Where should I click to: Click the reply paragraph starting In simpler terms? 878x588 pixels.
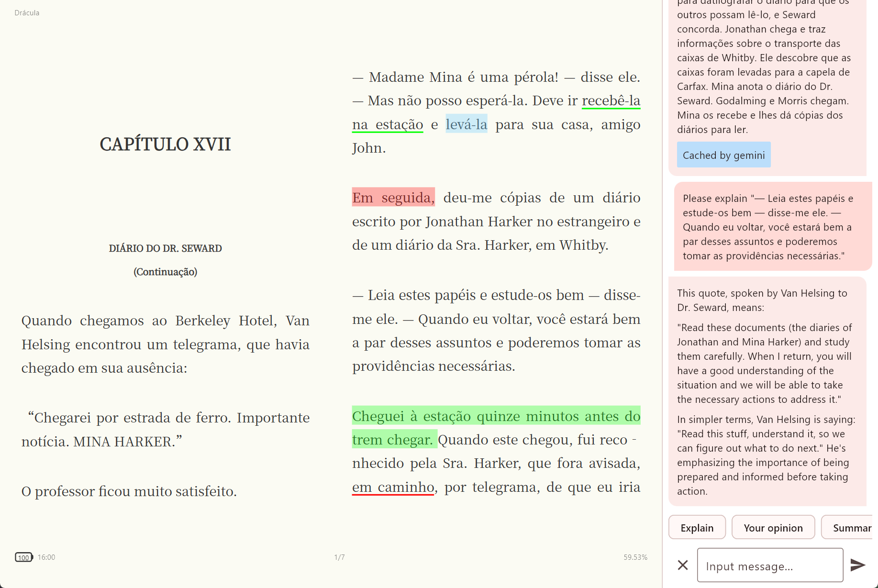tap(766, 455)
